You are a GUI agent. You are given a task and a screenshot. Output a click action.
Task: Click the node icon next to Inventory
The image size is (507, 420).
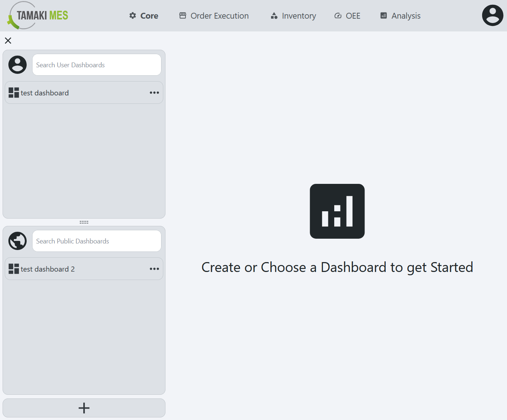pos(274,15)
